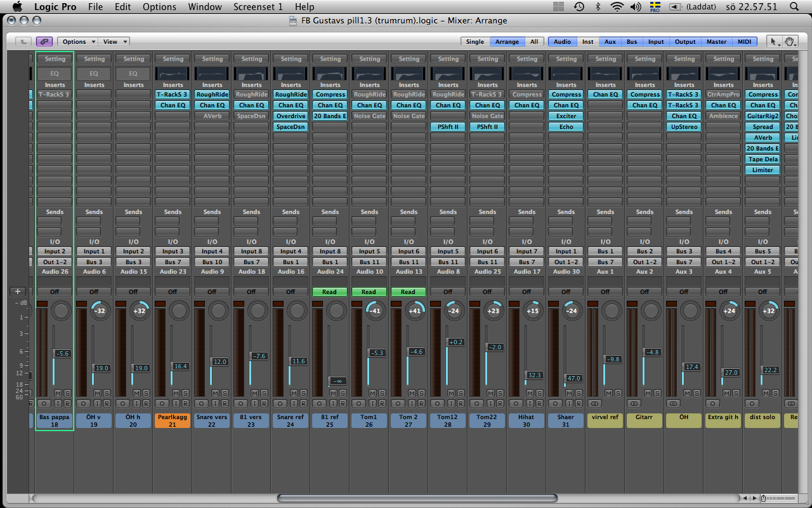
Task: Click the stereo format icon on virvel ref
Action: pyautogui.click(x=595, y=403)
